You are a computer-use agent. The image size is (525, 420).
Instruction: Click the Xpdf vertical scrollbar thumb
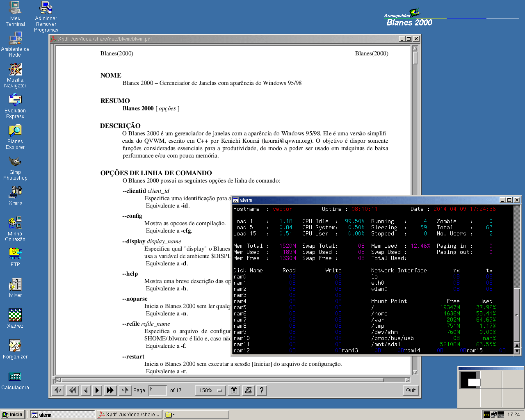415,58
